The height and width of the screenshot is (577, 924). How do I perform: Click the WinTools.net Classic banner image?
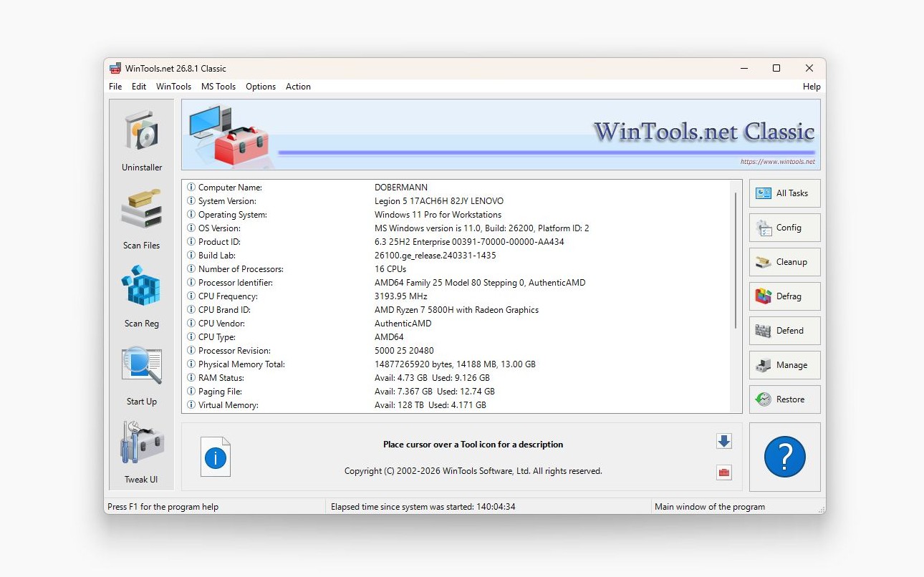pyautogui.click(x=501, y=135)
